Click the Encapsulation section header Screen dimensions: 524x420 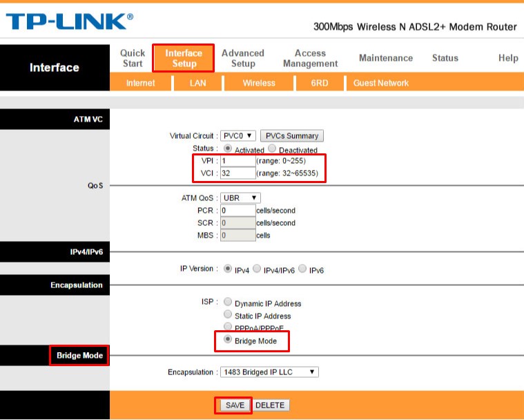tap(77, 285)
